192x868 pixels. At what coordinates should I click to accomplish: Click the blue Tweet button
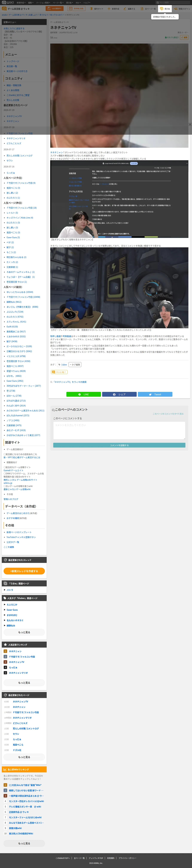(155, 394)
